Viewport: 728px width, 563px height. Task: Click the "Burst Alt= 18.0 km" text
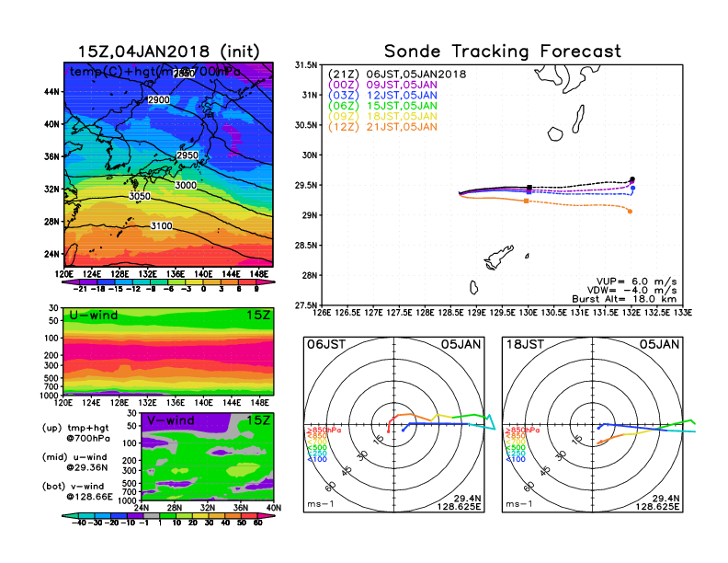[624, 299]
